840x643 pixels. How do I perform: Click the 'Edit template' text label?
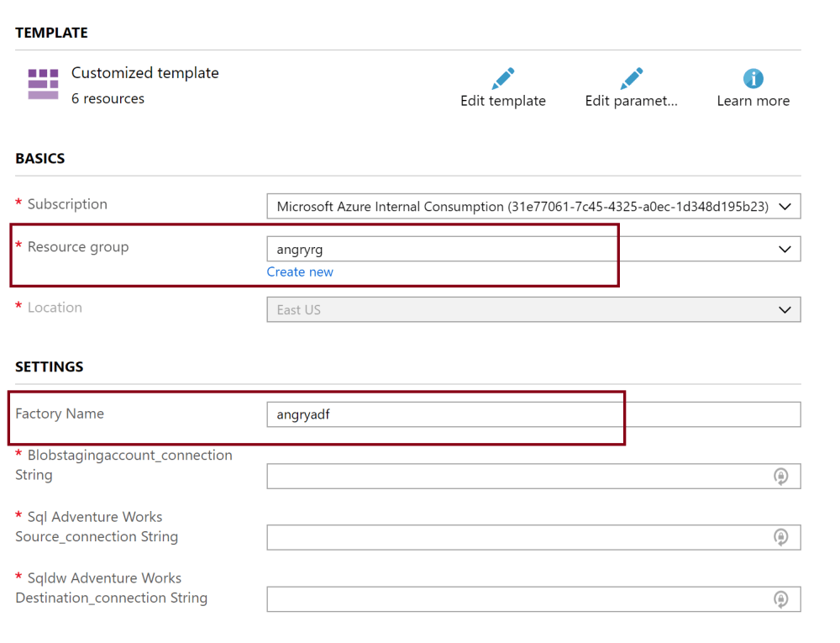click(503, 101)
